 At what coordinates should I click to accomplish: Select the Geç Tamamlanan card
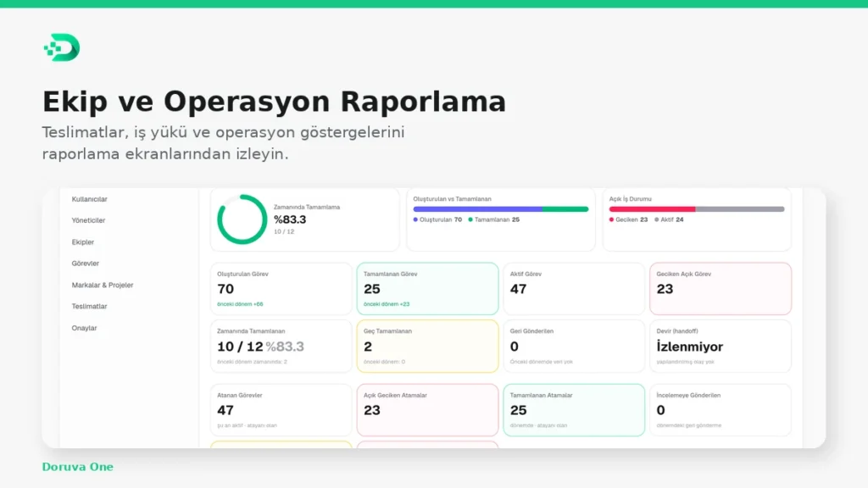pos(427,346)
